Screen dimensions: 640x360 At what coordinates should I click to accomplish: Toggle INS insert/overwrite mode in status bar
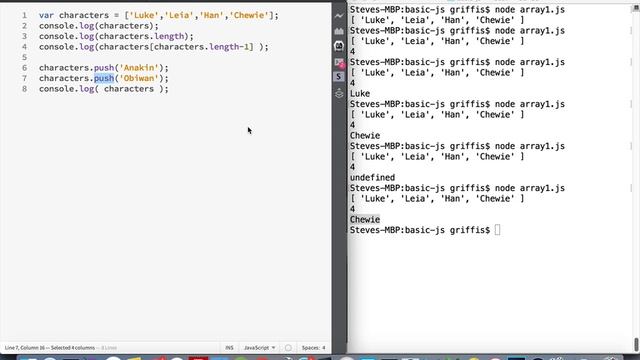tap(229, 348)
